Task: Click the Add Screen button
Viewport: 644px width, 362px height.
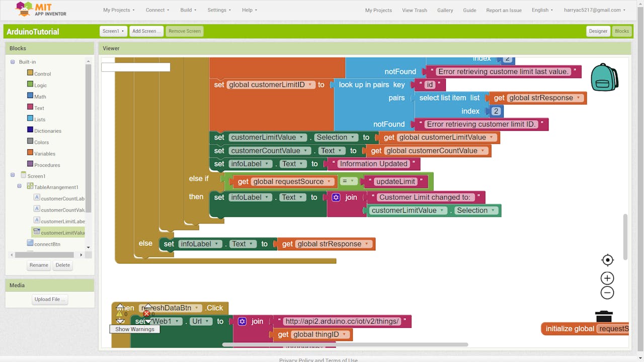Action: coord(146,31)
